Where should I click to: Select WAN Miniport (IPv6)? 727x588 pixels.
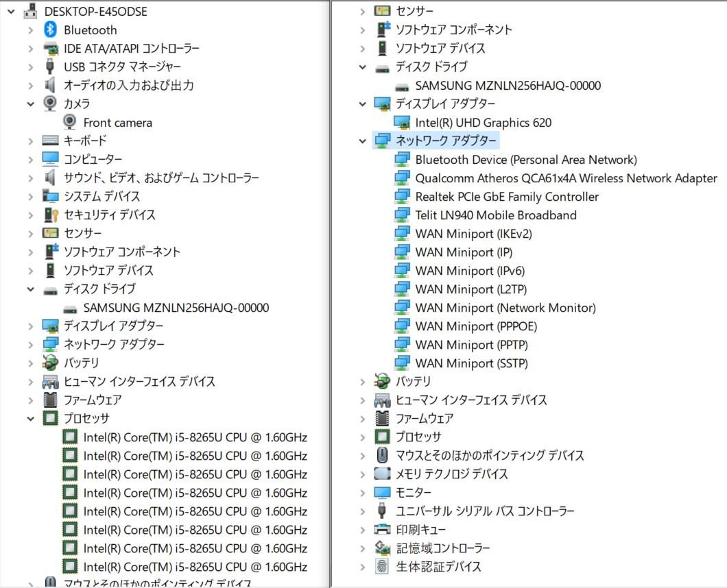[x=470, y=271]
